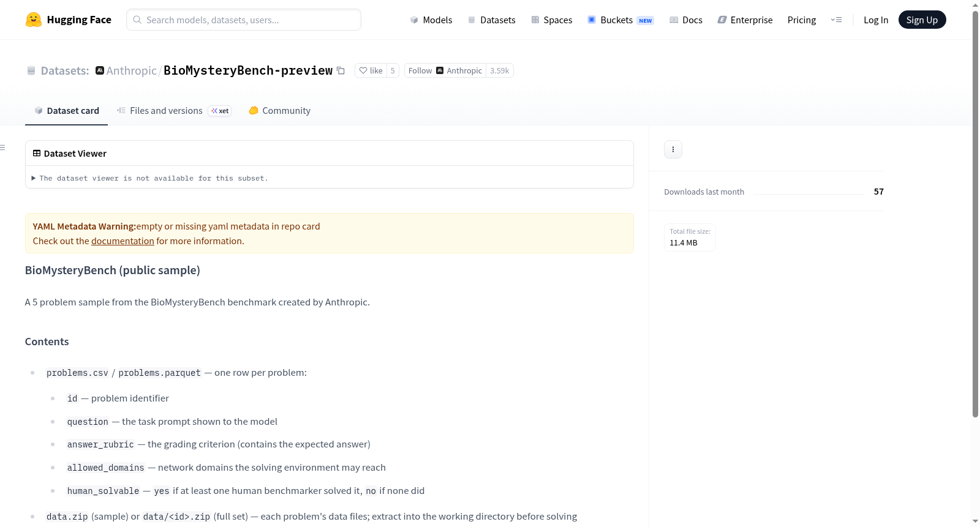Click the Downloads last month label
The width and height of the screenshot is (980, 527).
click(704, 192)
